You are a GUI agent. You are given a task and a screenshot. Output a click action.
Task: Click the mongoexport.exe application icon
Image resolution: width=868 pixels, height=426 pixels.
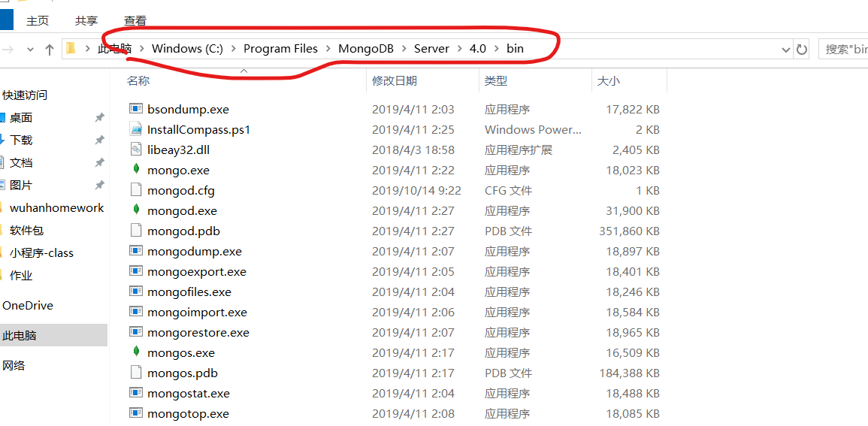tap(135, 271)
